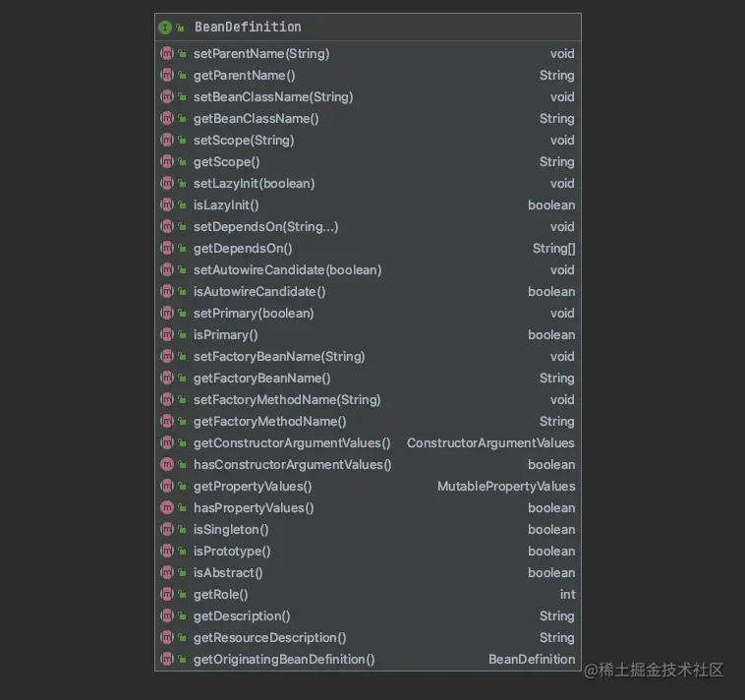Click the default-method icon for hasConstructorArgumentValues()

[x=167, y=464]
